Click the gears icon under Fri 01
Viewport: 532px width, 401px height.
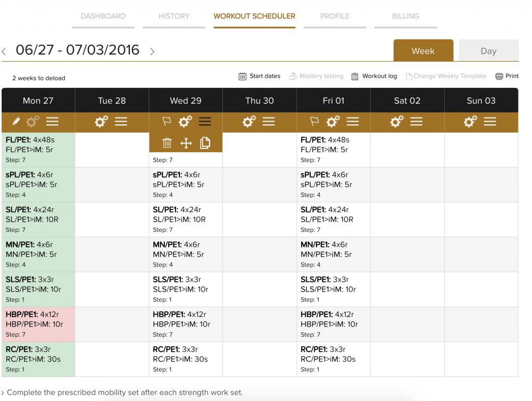tap(333, 121)
